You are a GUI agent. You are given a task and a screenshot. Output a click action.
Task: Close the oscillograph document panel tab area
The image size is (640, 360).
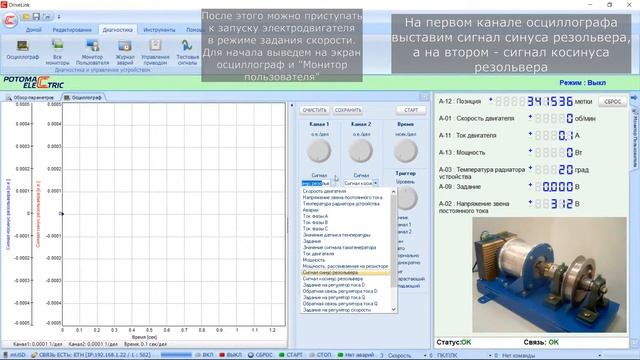click(424, 97)
